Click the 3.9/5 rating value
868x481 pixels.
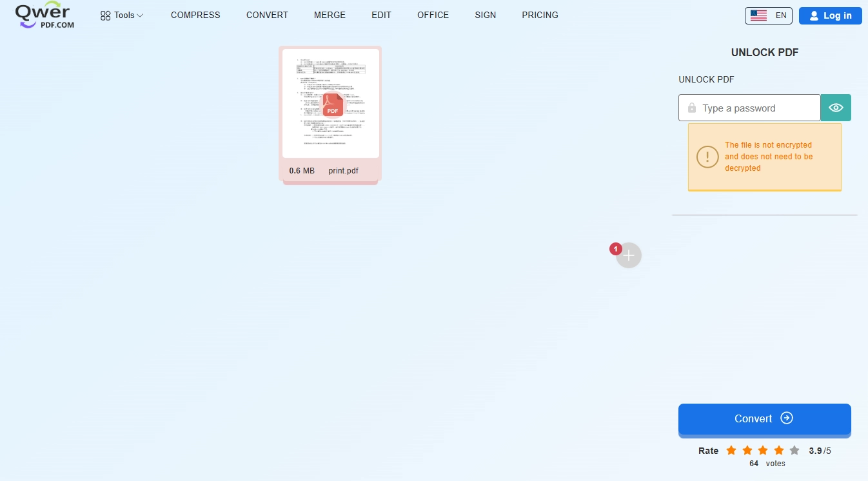click(x=820, y=451)
